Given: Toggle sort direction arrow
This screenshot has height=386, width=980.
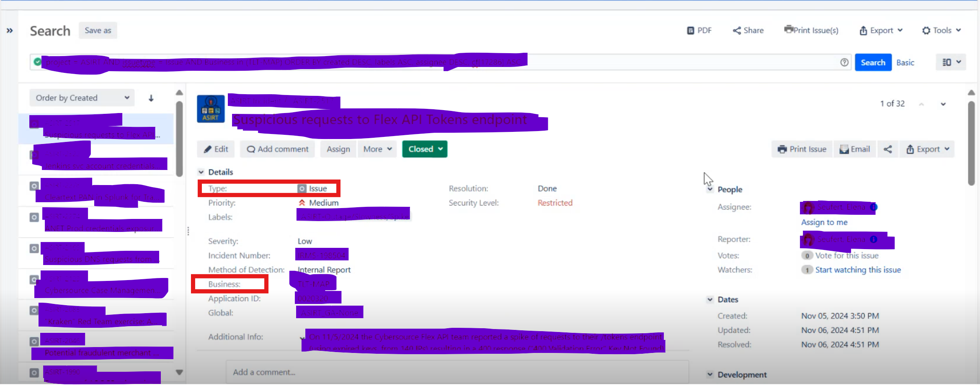Looking at the screenshot, I should [x=151, y=98].
